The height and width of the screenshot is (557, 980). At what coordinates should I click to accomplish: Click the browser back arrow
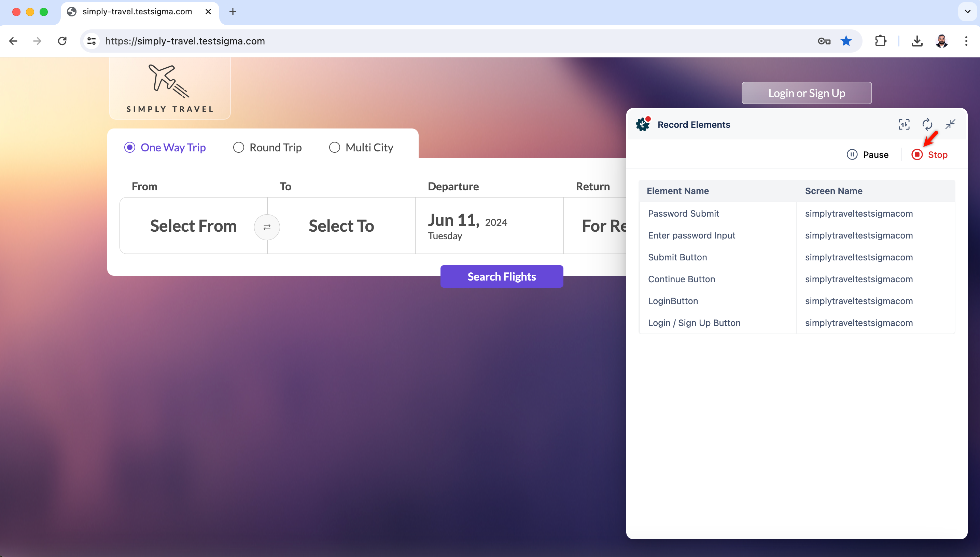[13, 41]
